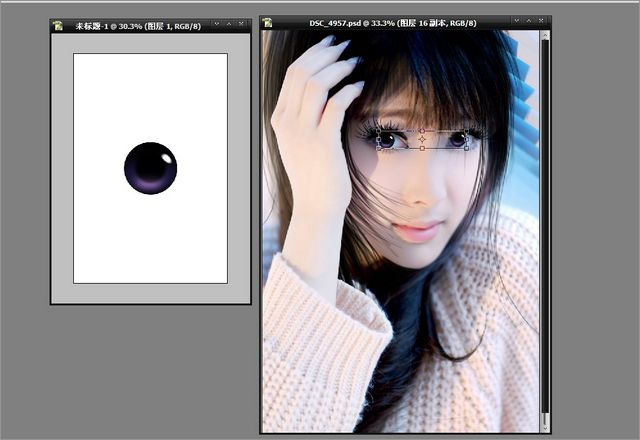Click the bottom-right transform handle

467,149
